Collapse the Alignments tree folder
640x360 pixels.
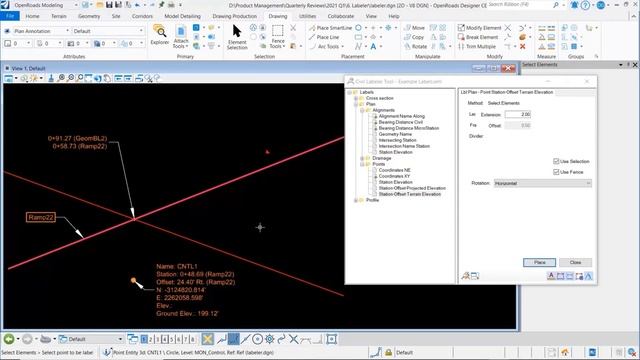click(362, 110)
